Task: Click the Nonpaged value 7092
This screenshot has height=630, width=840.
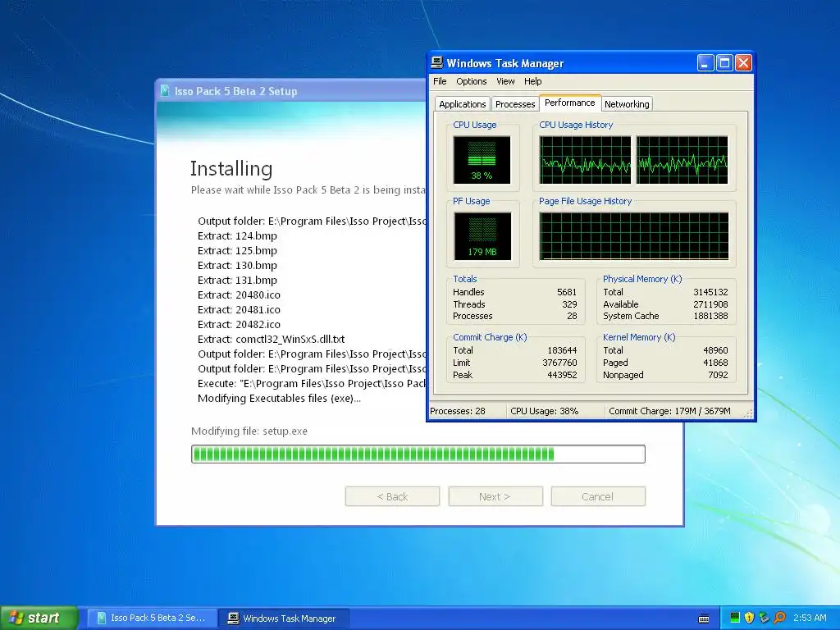Action: click(x=718, y=375)
